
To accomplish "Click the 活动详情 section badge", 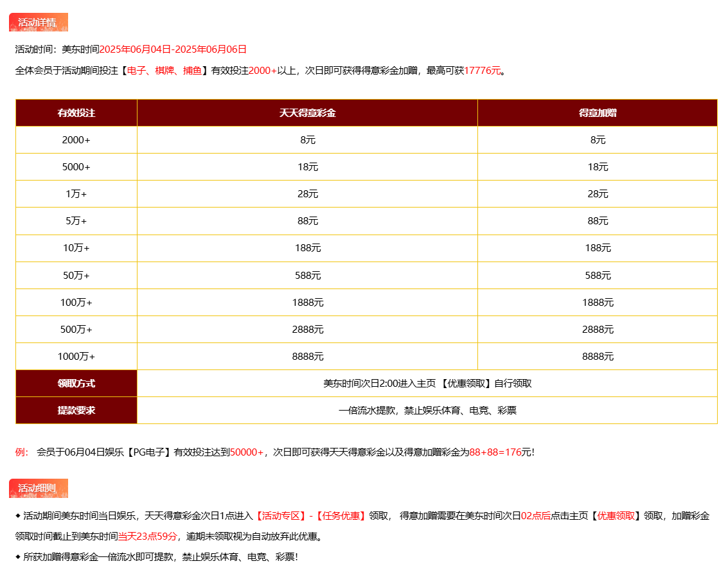I will coord(39,22).
